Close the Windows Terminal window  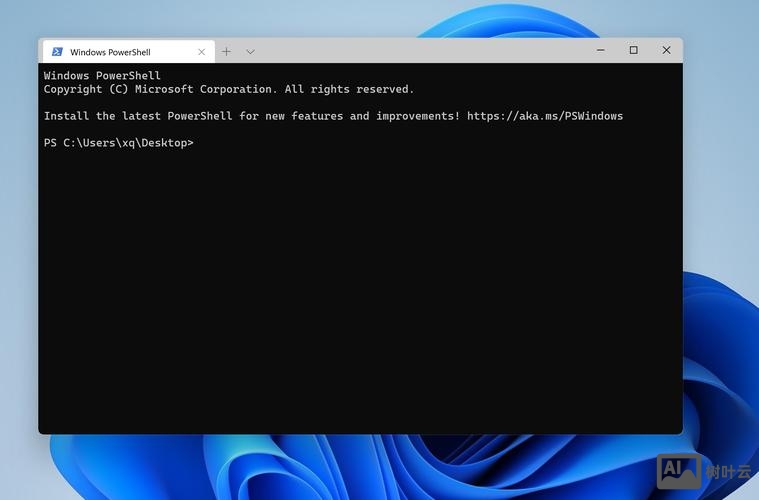(x=666, y=50)
